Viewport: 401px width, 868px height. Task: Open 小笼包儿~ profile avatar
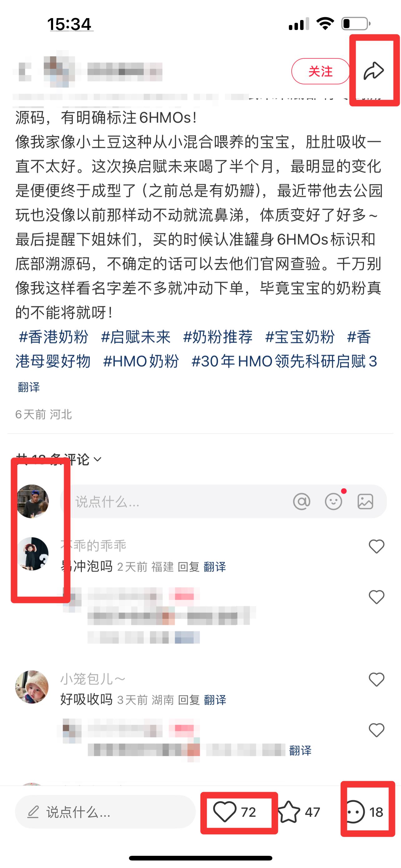(x=32, y=687)
